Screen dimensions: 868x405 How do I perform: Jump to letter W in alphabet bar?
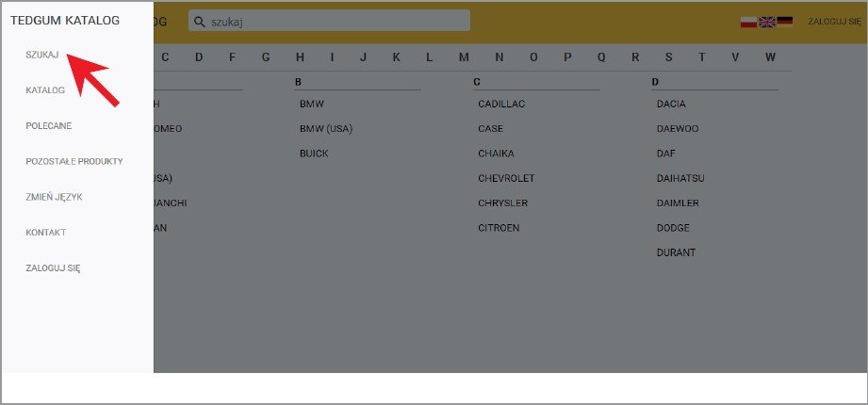coord(770,57)
